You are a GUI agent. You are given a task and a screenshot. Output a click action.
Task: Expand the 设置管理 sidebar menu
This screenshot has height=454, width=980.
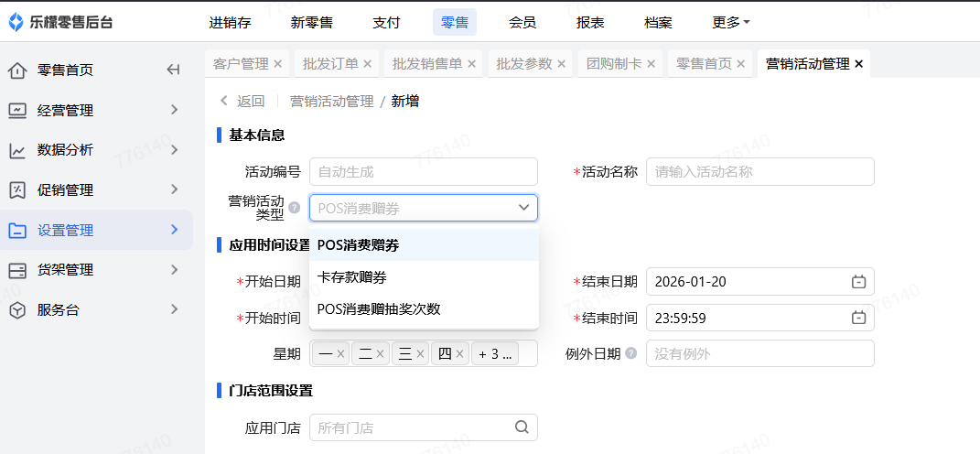175,230
